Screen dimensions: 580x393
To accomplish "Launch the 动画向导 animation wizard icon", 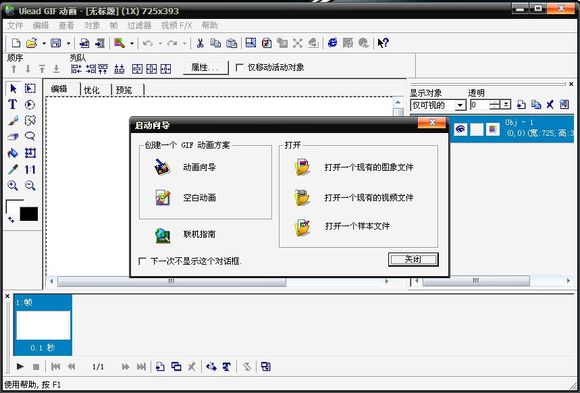I will 162,167.
